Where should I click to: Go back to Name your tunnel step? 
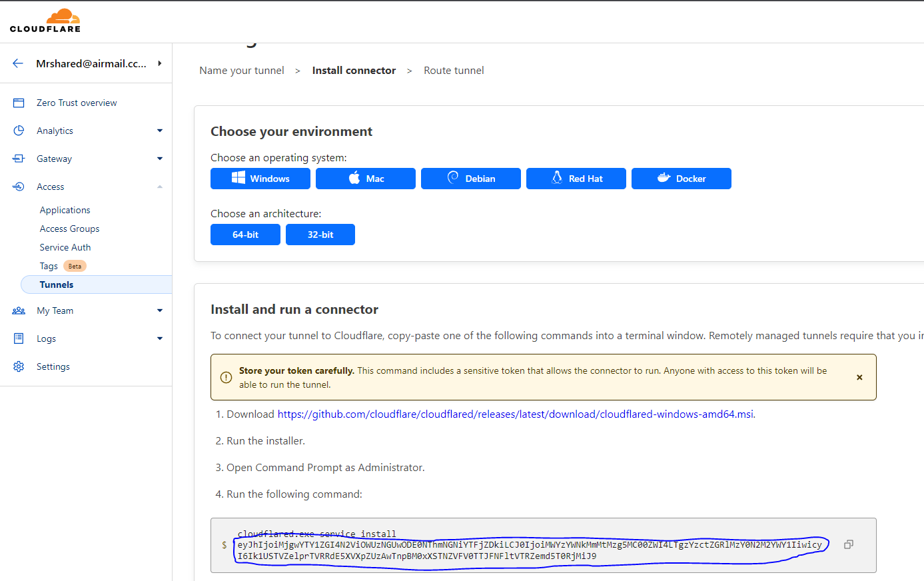coord(242,71)
